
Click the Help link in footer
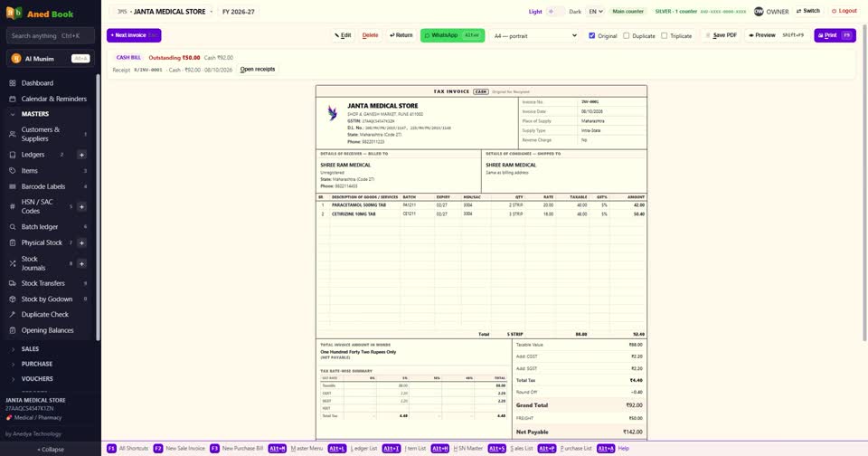[x=623, y=448]
